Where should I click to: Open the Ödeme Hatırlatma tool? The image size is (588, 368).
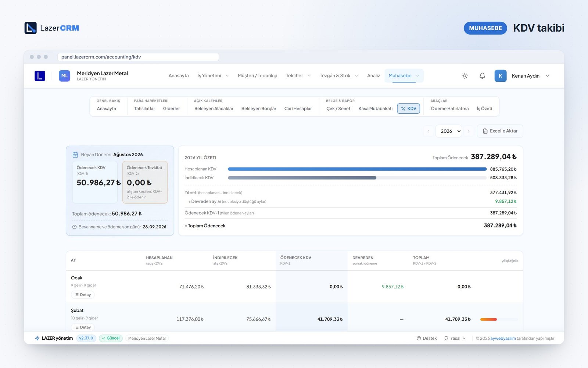pos(449,109)
